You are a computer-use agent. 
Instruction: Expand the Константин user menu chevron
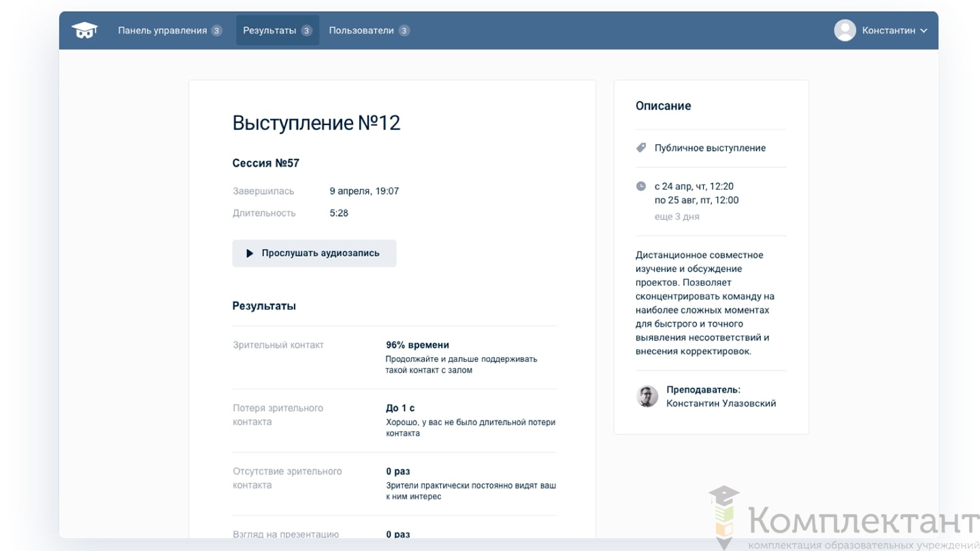pyautogui.click(x=924, y=31)
